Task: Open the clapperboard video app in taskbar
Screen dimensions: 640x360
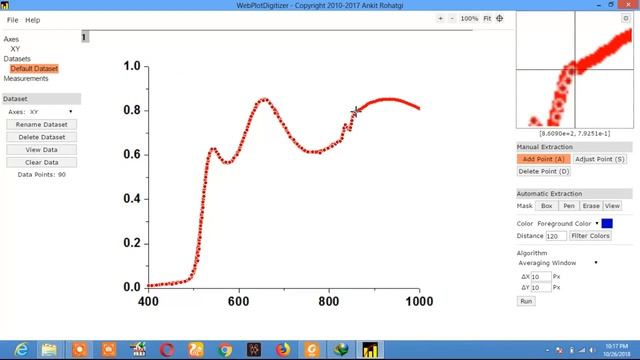Action: (138, 350)
